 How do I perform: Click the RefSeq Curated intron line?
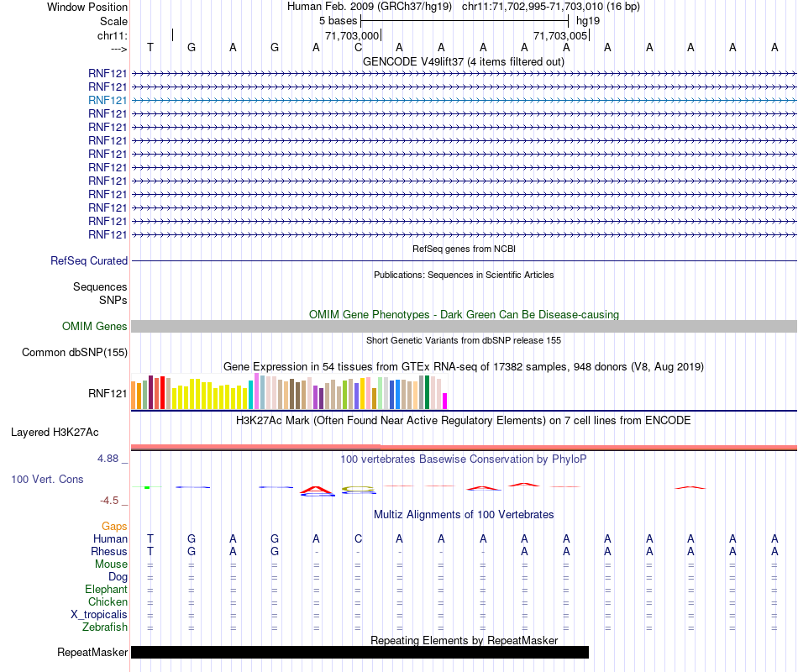464,260
